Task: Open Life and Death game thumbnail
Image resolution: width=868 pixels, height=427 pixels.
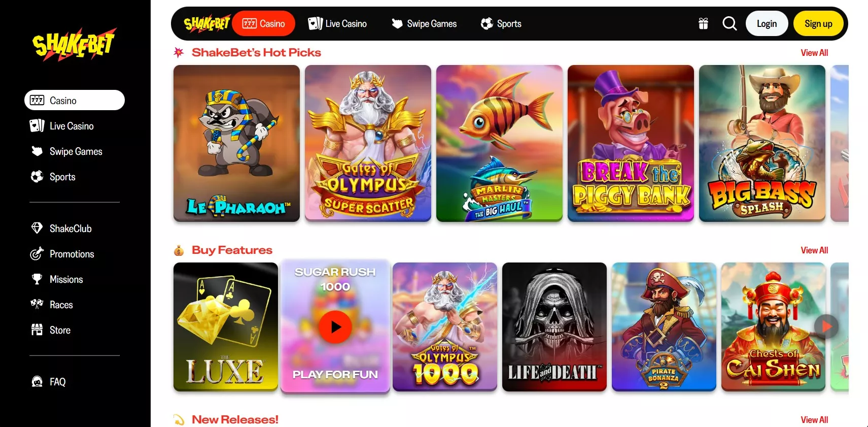Action: click(x=554, y=326)
